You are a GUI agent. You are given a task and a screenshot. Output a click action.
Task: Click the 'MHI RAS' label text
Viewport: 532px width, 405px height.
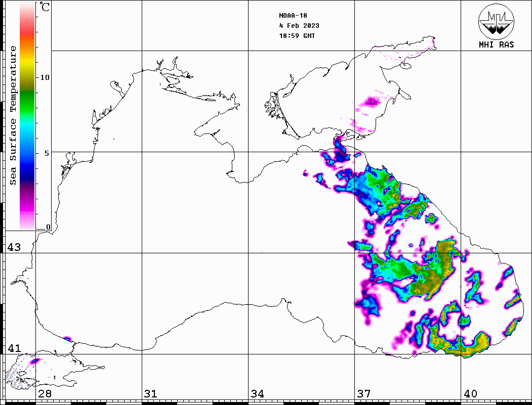[496, 44]
